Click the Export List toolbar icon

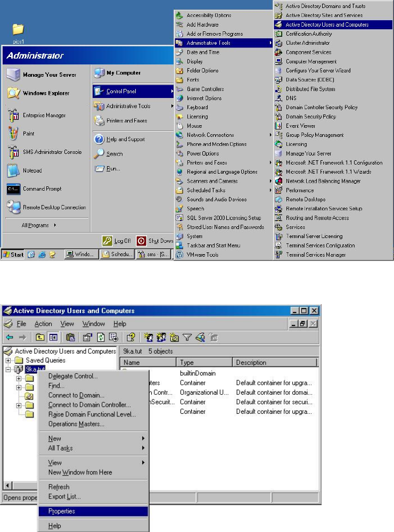(x=113, y=337)
